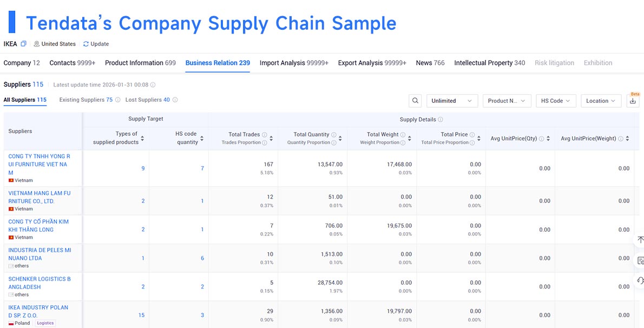Viewport: 644px width, 328px height.
Task: Click the Update refresh icon
Action: click(x=86, y=44)
